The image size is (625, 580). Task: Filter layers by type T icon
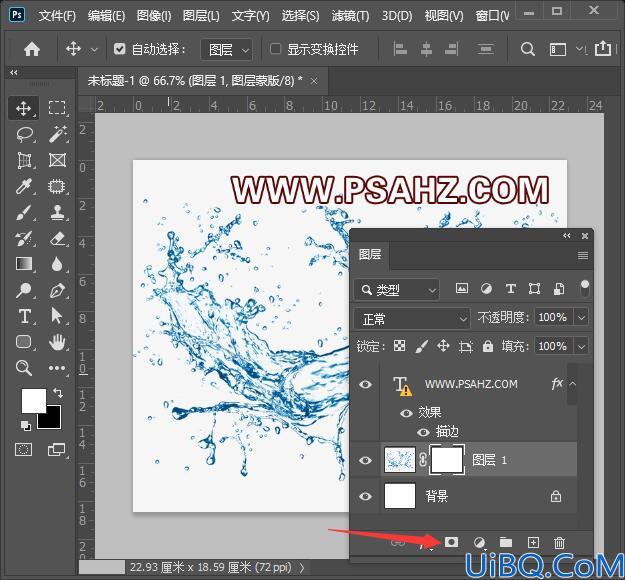(x=511, y=289)
